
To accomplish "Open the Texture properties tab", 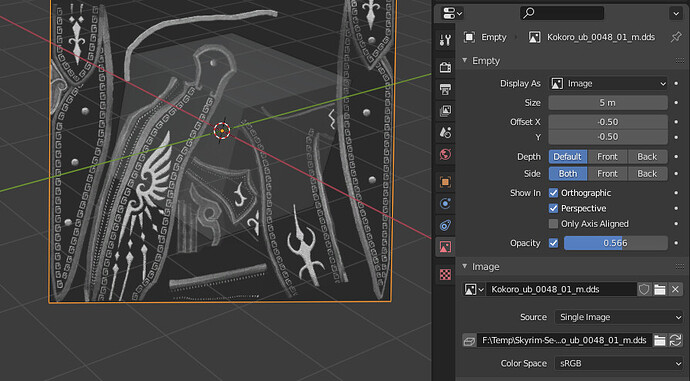I will tap(445, 275).
